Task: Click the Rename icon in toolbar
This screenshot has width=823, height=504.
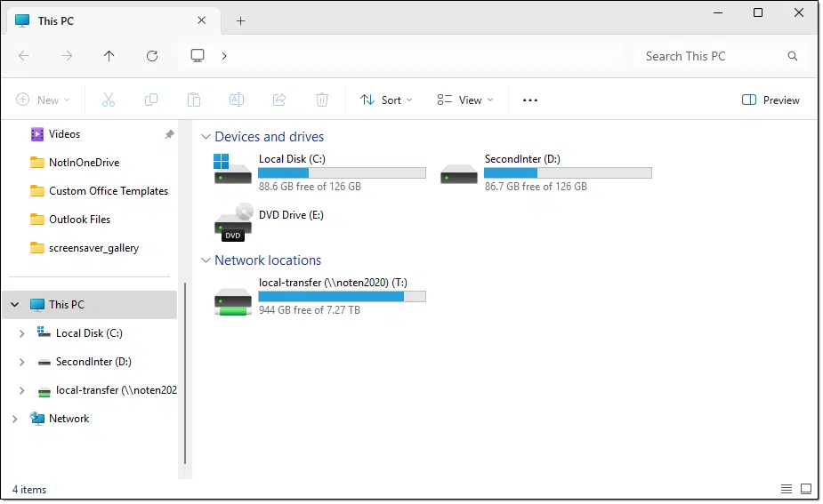Action: click(237, 100)
